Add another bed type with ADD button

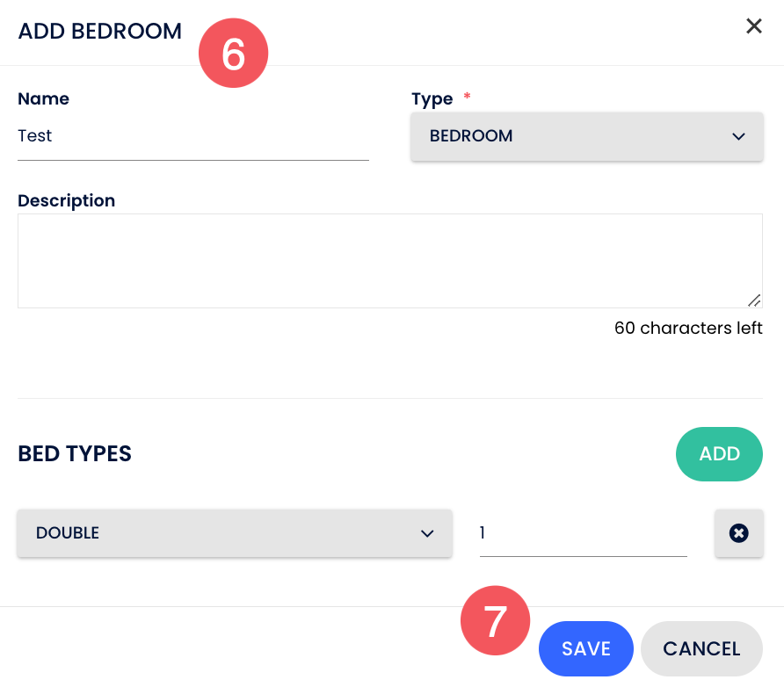tap(719, 454)
